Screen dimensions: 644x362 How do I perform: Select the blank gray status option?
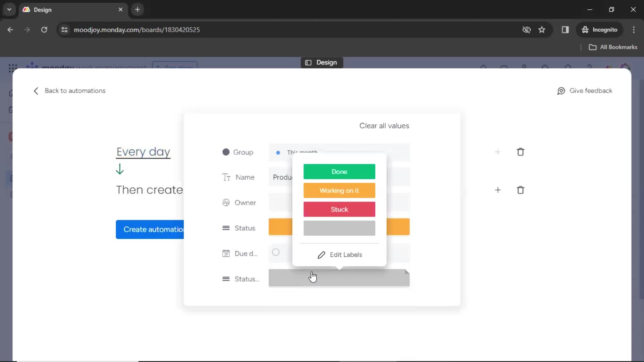(339, 228)
